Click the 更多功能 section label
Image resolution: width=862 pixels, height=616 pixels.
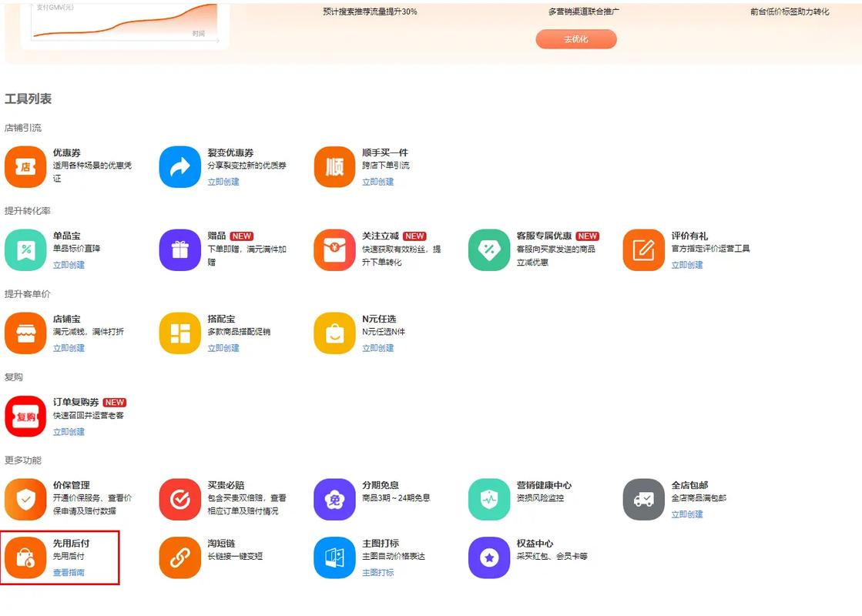coord(23,460)
